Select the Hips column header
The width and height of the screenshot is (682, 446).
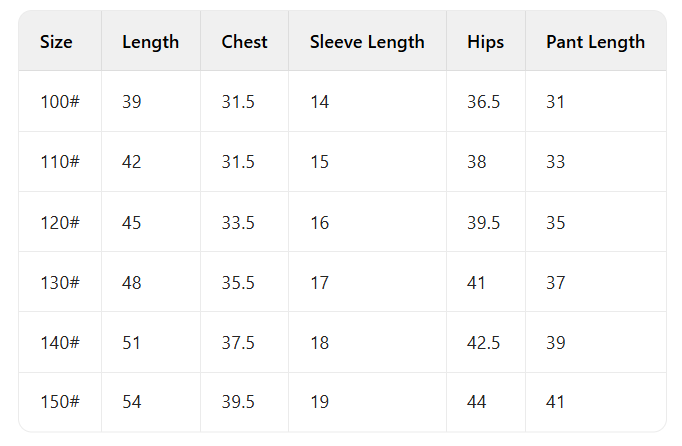tap(485, 42)
